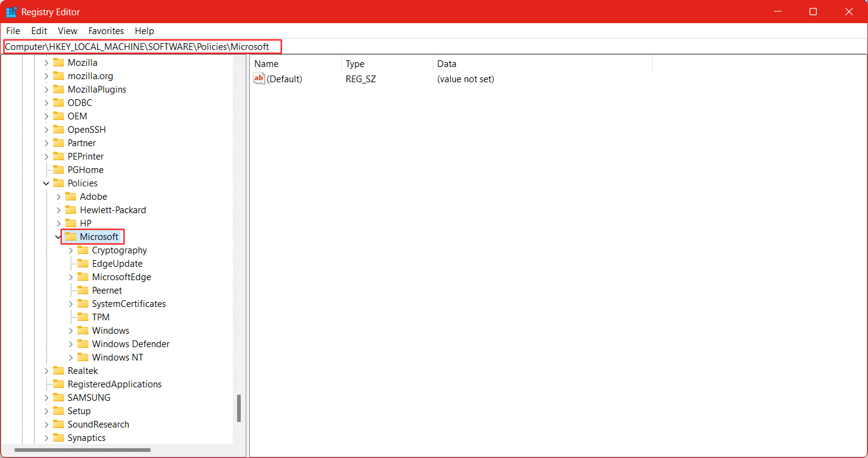Click the mozilla.org folder icon
This screenshot has height=458, width=868.
point(59,76)
